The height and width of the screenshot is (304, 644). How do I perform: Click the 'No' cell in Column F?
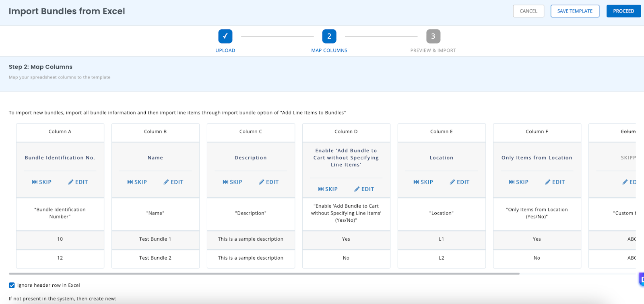(537, 258)
